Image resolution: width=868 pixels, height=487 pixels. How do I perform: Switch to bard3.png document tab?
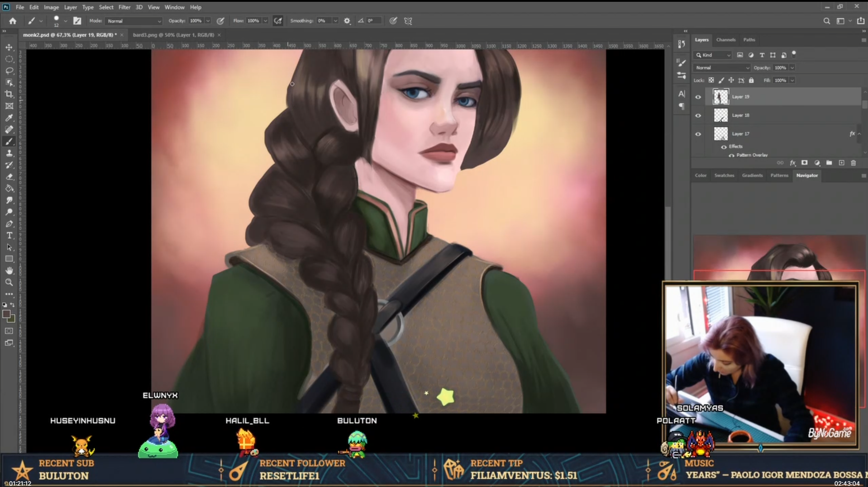coord(173,35)
